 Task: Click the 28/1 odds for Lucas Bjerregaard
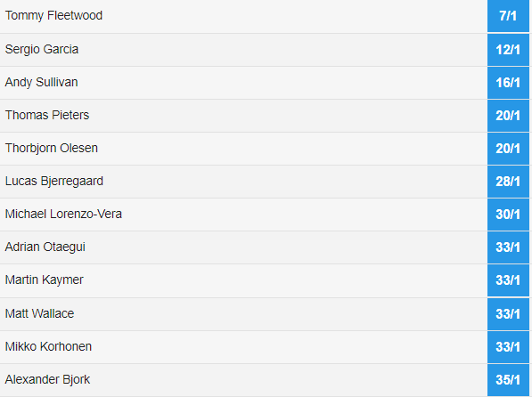(x=508, y=182)
